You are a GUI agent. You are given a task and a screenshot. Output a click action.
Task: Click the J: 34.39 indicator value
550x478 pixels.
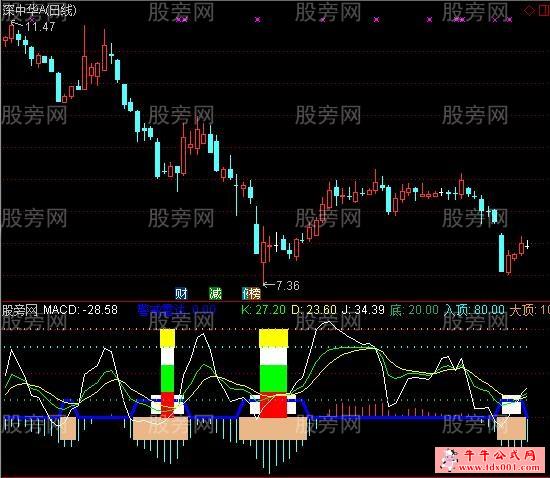click(363, 310)
